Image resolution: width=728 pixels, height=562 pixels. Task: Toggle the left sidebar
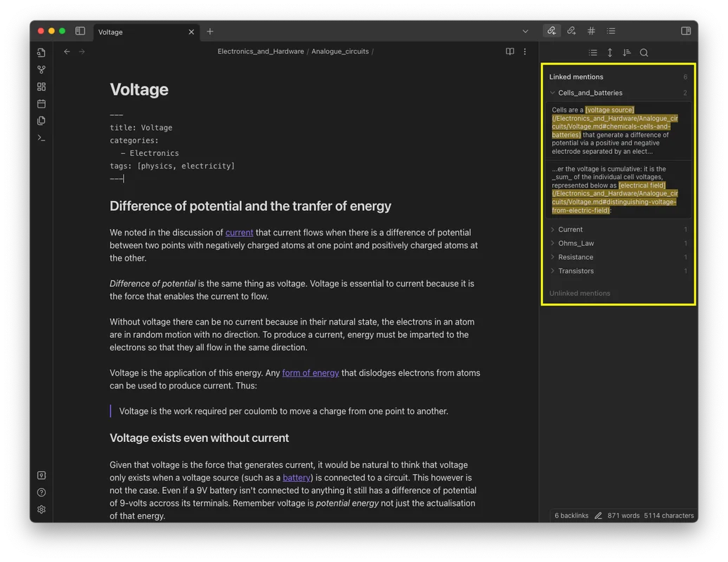pyautogui.click(x=80, y=31)
